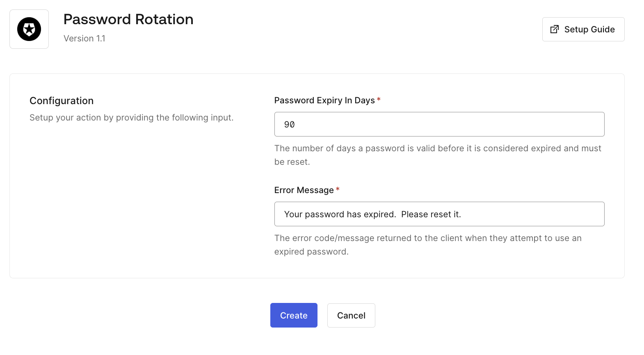Click the external link icon in Setup Guide
644x355 pixels.
(x=554, y=29)
